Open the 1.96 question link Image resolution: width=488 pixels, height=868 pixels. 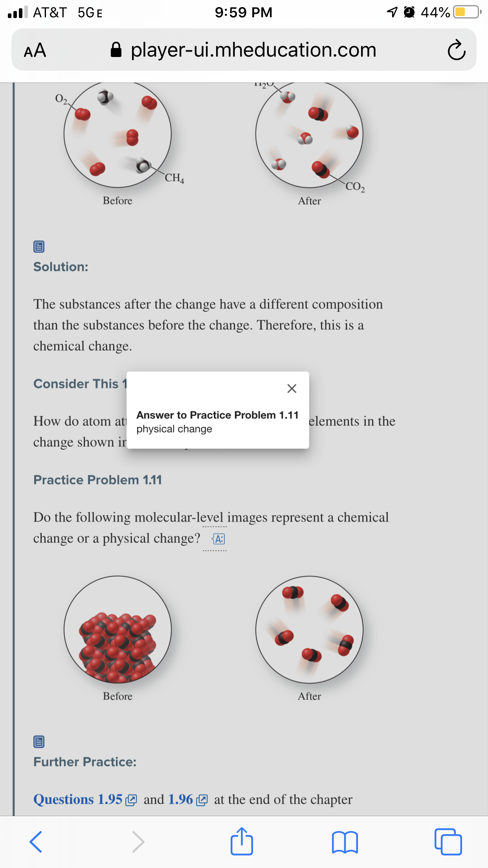click(188, 800)
